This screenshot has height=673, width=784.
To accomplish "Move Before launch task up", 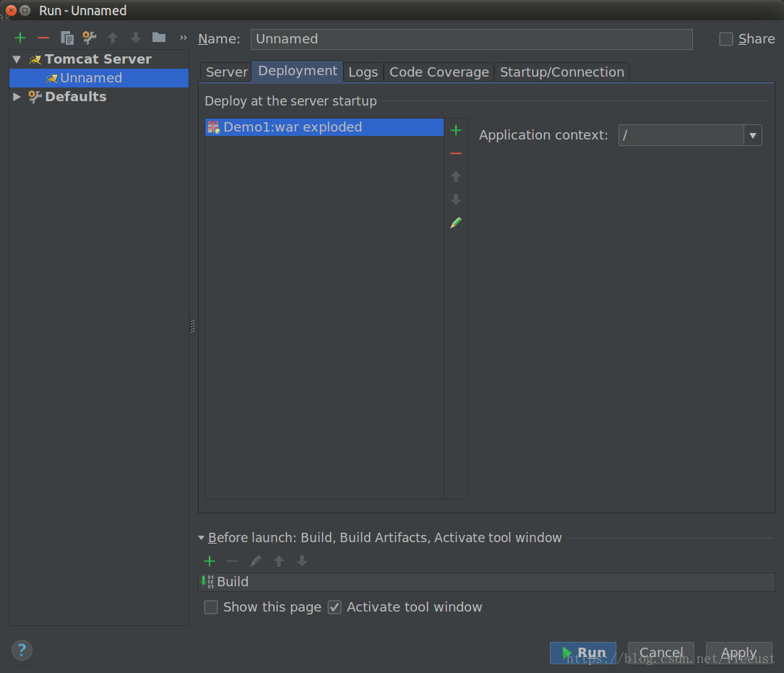I will pyautogui.click(x=279, y=562).
